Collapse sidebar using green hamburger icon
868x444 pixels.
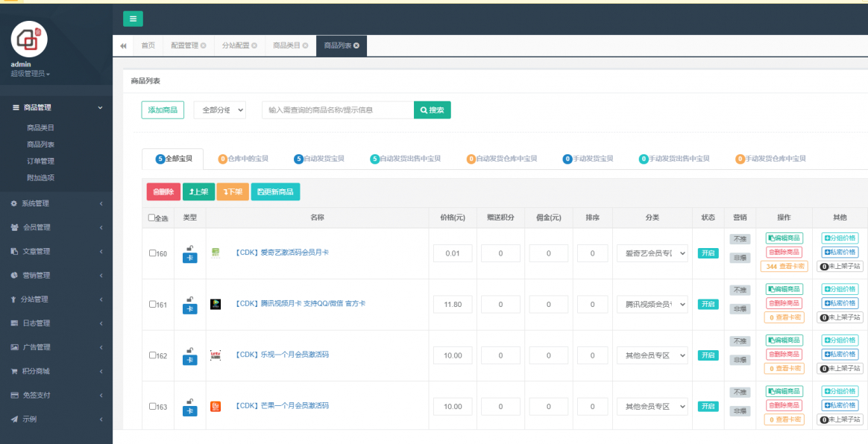tap(133, 19)
